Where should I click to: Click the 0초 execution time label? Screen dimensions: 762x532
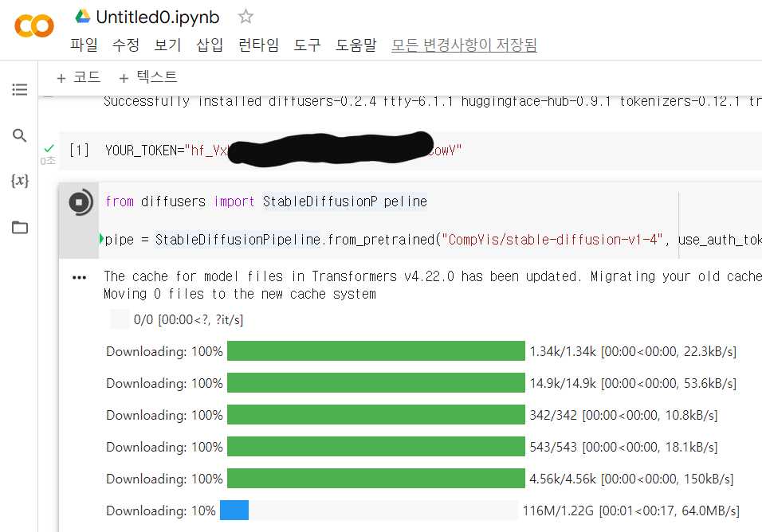click(x=48, y=161)
